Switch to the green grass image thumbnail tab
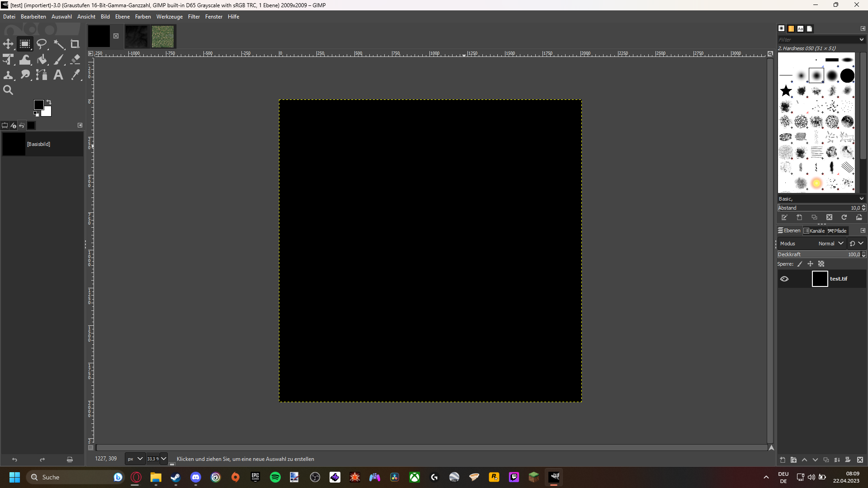This screenshot has height=488, width=868. pyautogui.click(x=163, y=36)
